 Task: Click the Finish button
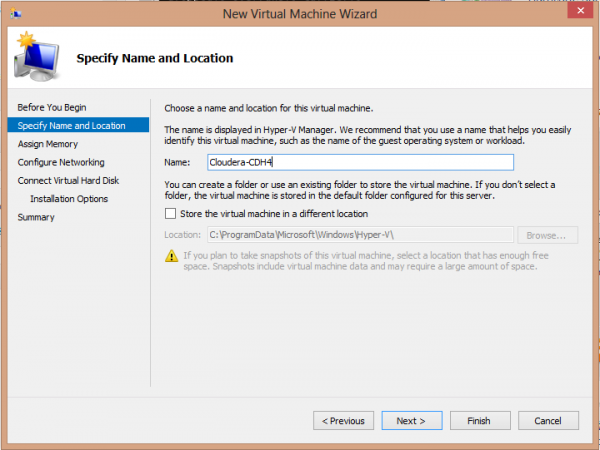point(480,421)
